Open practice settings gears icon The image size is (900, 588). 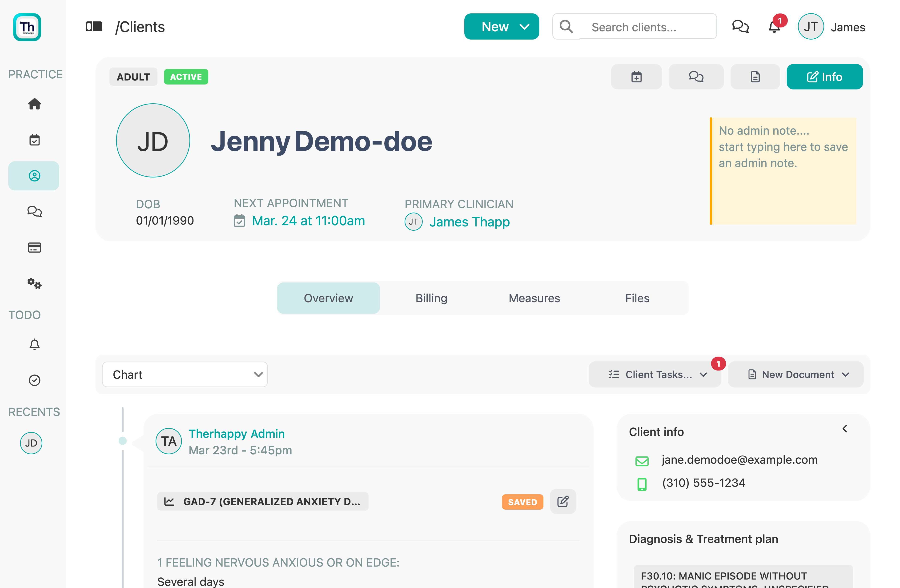(x=34, y=283)
